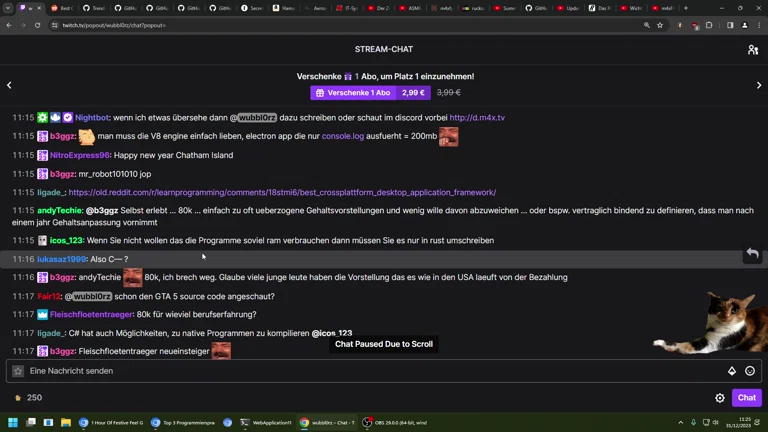Show the next leaderboard banner with right arrow

tap(759, 85)
